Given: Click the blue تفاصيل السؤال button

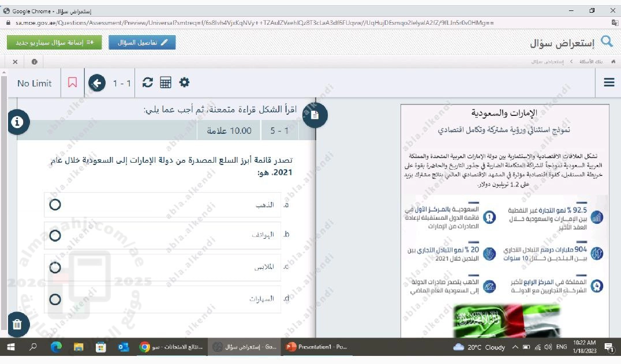Looking at the screenshot, I should pos(142,42).
